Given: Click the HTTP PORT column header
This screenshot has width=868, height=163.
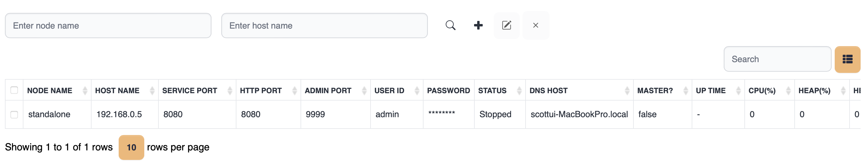Looking at the screenshot, I should 261,90.
